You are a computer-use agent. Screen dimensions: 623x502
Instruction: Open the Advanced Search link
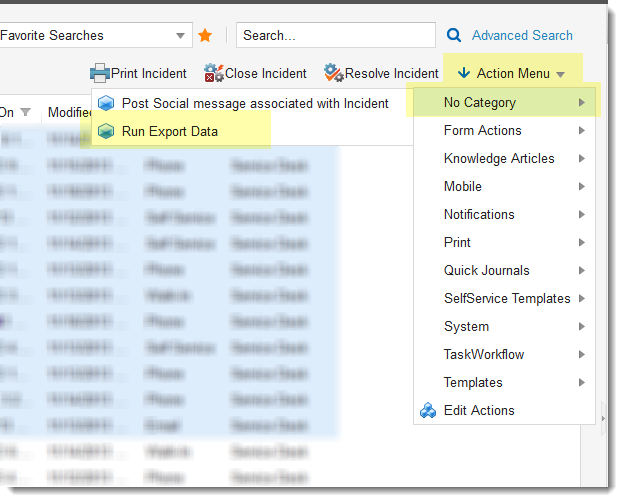coord(522,35)
